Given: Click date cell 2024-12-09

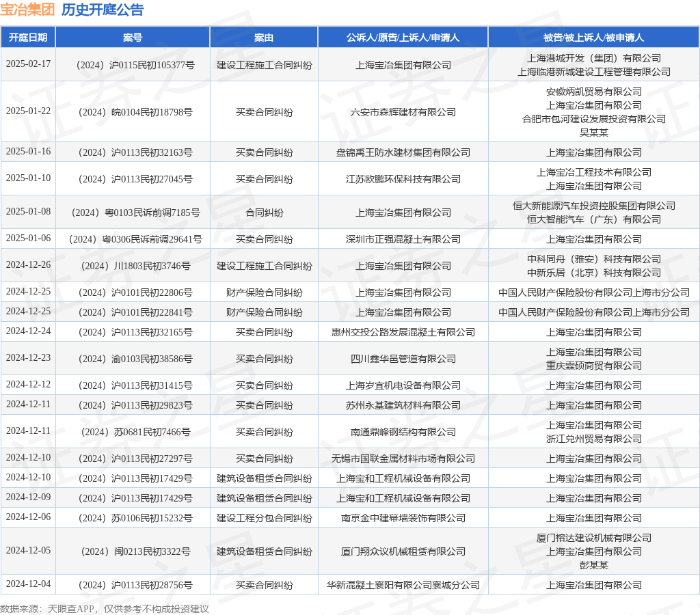Looking at the screenshot, I should (x=28, y=497).
